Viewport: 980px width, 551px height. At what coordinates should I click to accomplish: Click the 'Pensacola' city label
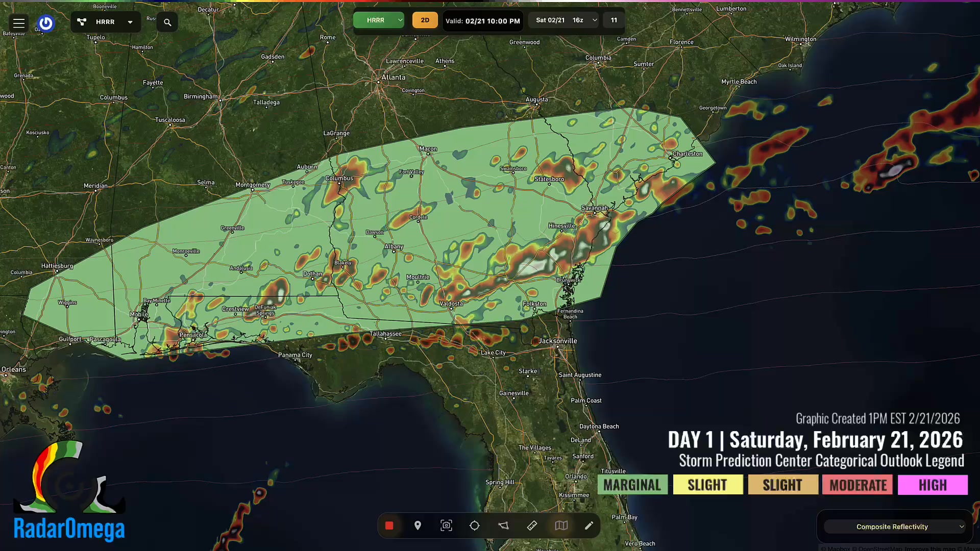point(193,335)
